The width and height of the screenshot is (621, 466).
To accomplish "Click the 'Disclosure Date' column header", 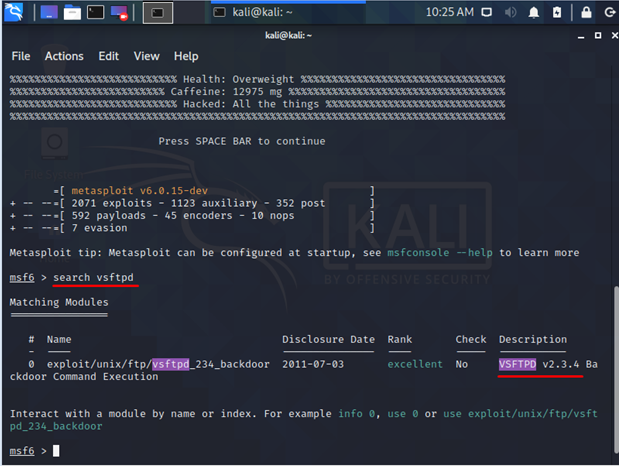I will [x=328, y=339].
